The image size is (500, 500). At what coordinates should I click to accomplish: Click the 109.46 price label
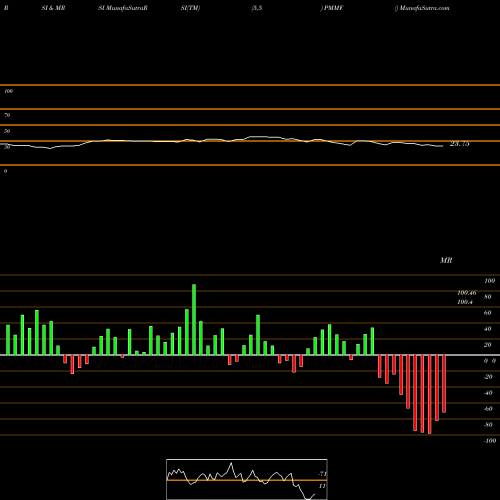(x=467, y=293)
